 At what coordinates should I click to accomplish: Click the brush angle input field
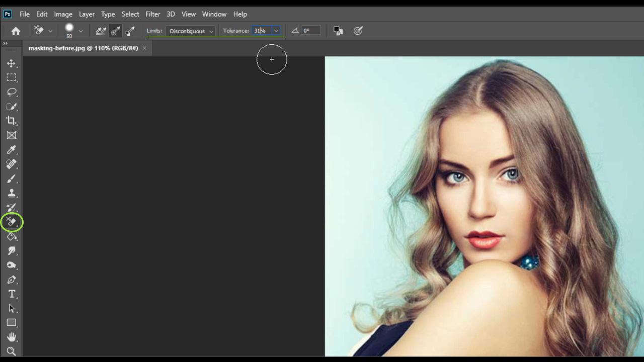(310, 31)
